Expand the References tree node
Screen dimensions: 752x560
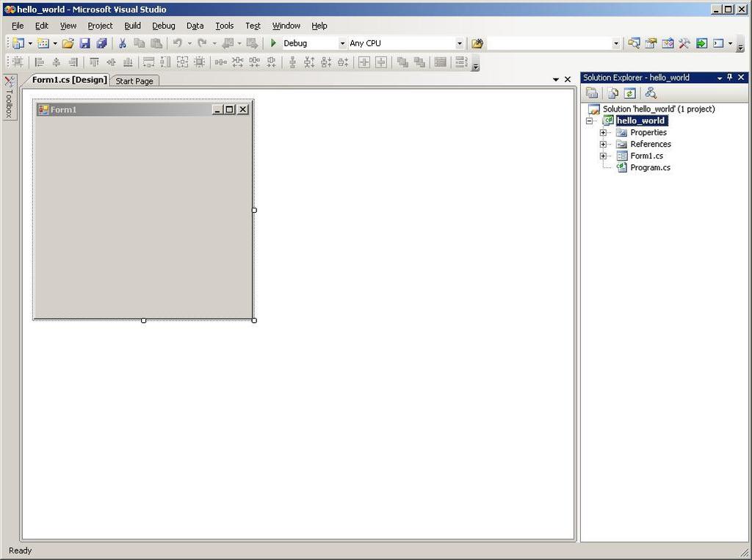(603, 145)
